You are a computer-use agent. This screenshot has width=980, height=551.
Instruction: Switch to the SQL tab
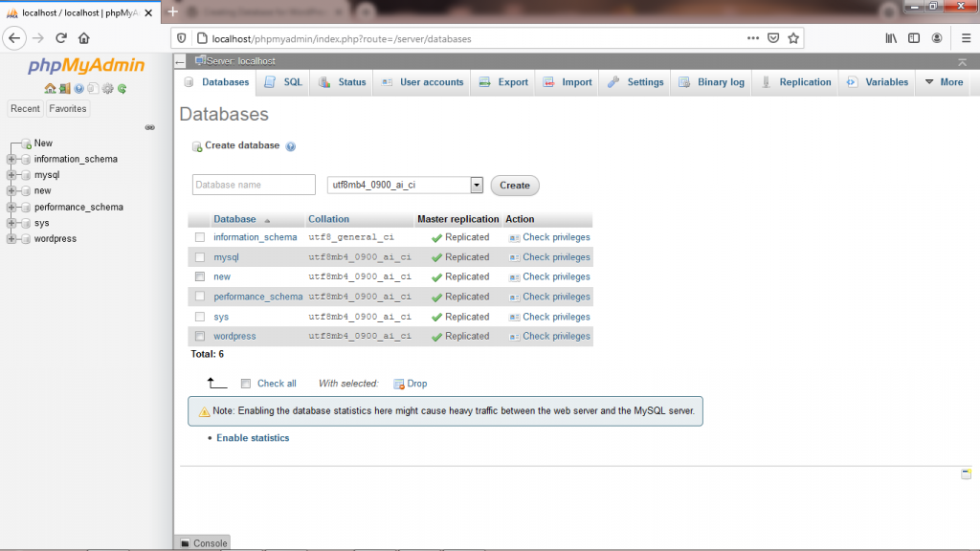(x=283, y=82)
